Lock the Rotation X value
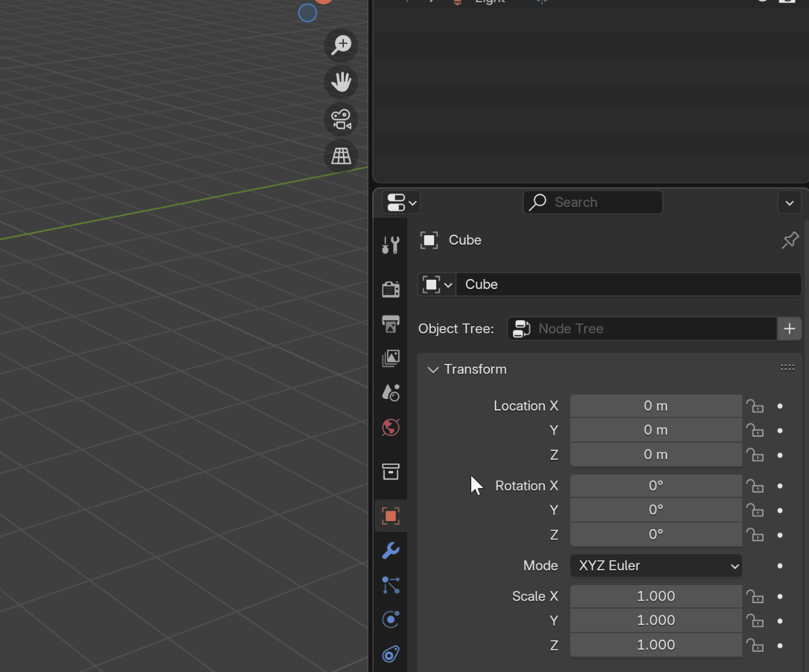Screen dimensions: 809x672 (754, 486)
